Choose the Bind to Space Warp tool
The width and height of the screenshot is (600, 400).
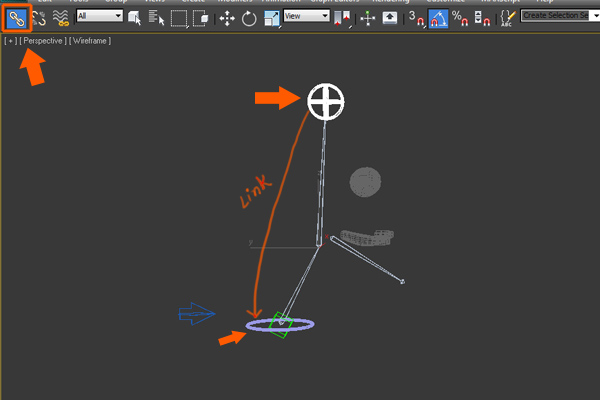[x=60, y=18]
